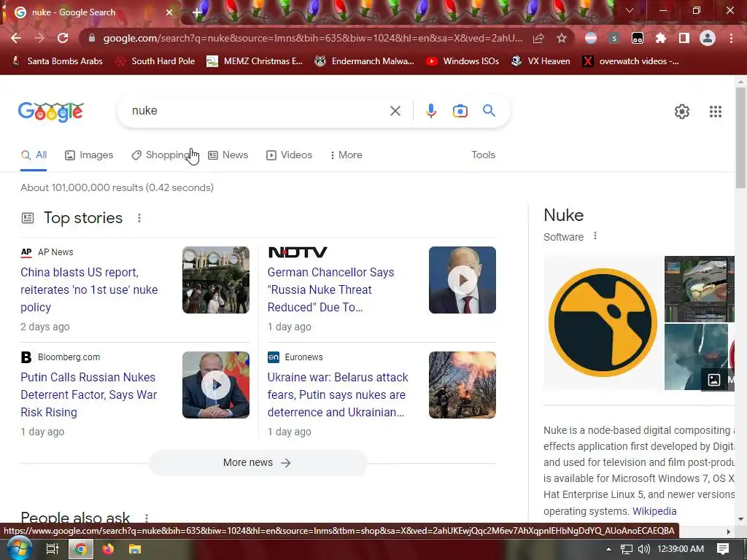Open search Tools
Viewport: 747px width, 560px height.
point(483,155)
